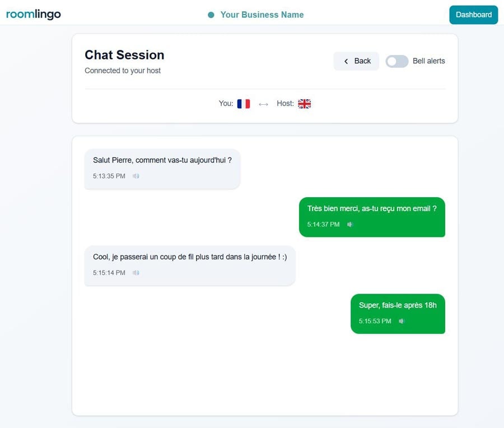504x428 pixels.
Task: Play audio for the "Salut Pierre" message
Action: pos(136,176)
